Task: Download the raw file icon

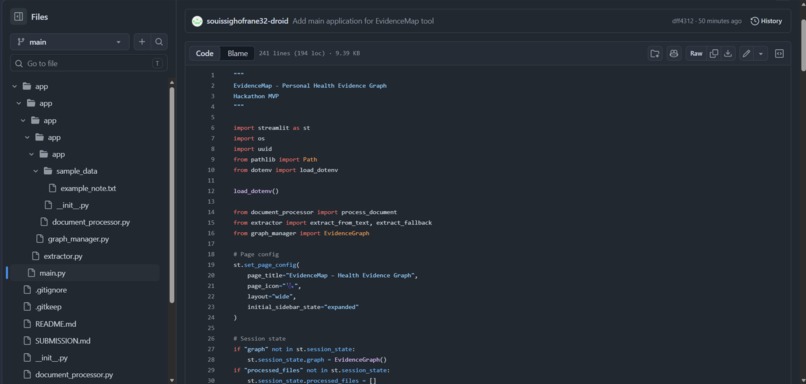Action: (x=728, y=53)
